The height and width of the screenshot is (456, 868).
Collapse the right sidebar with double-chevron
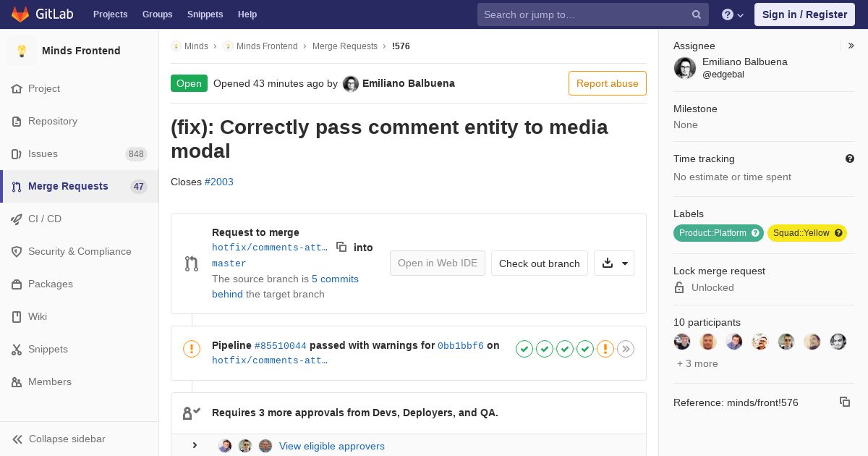point(851,46)
